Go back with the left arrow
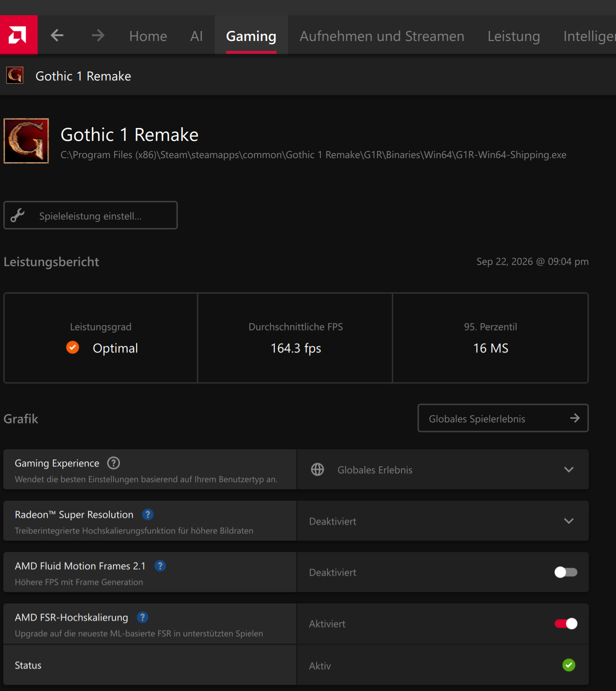 (x=57, y=35)
